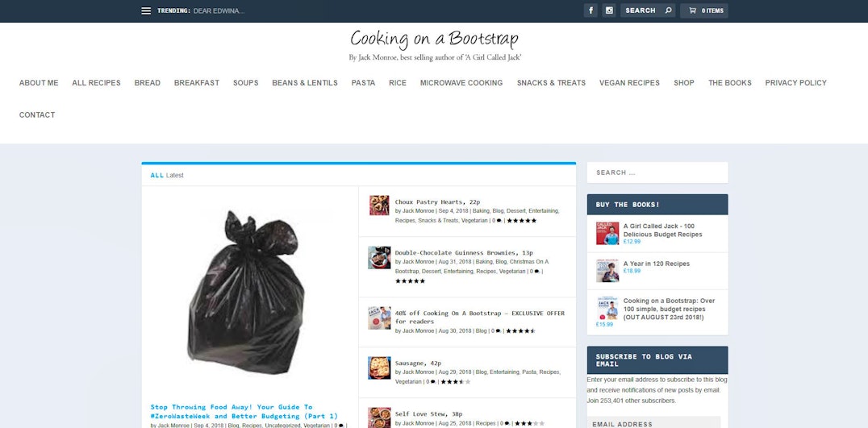Open the hamburger menu icon in top bar
The image size is (868, 428).
coord(146,11)
